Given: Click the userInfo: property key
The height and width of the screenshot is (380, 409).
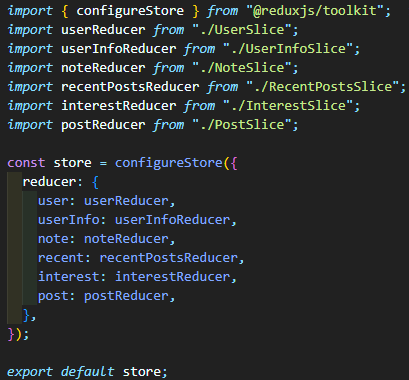Looking at the screenshot, I should (x=72, y=220).
